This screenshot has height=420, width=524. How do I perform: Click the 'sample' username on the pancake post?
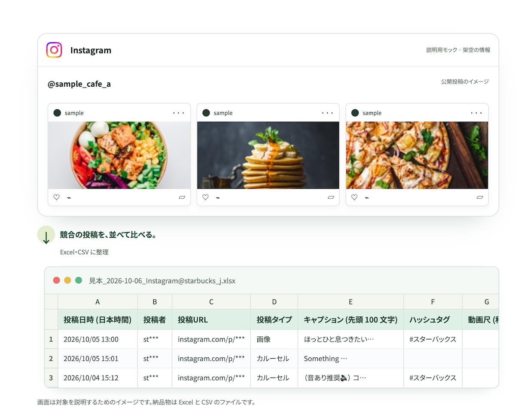pyautogui.click(x=223, y=113)
